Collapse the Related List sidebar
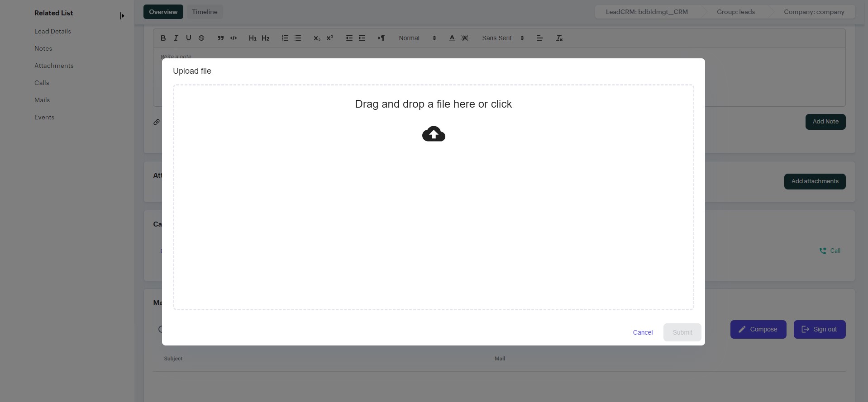 (x=122, y=16)
